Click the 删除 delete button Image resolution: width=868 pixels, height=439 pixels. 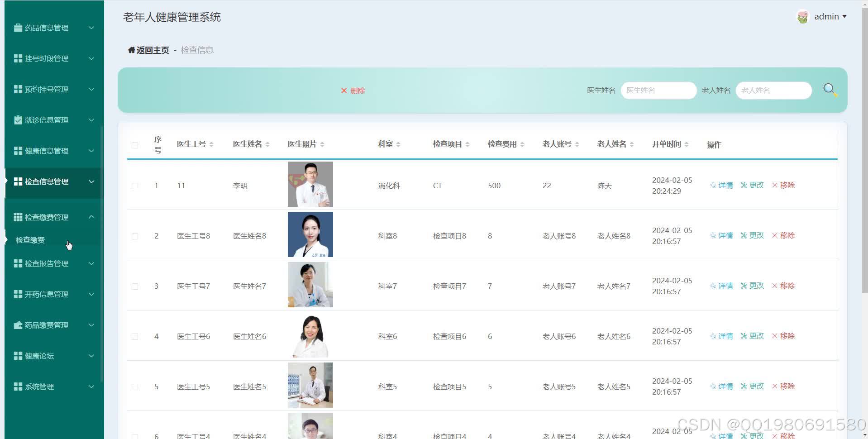(353, 91)
